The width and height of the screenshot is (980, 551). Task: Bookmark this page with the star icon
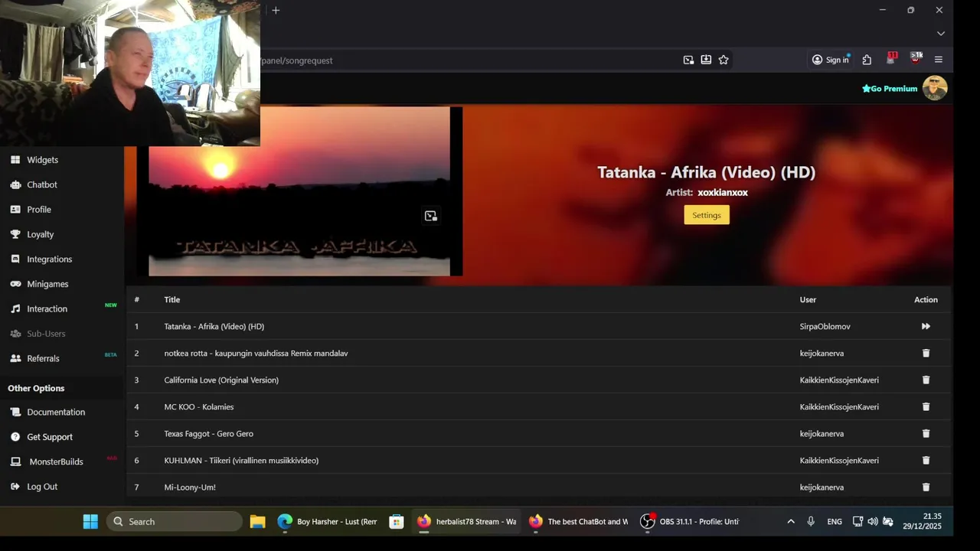[724, 60]
